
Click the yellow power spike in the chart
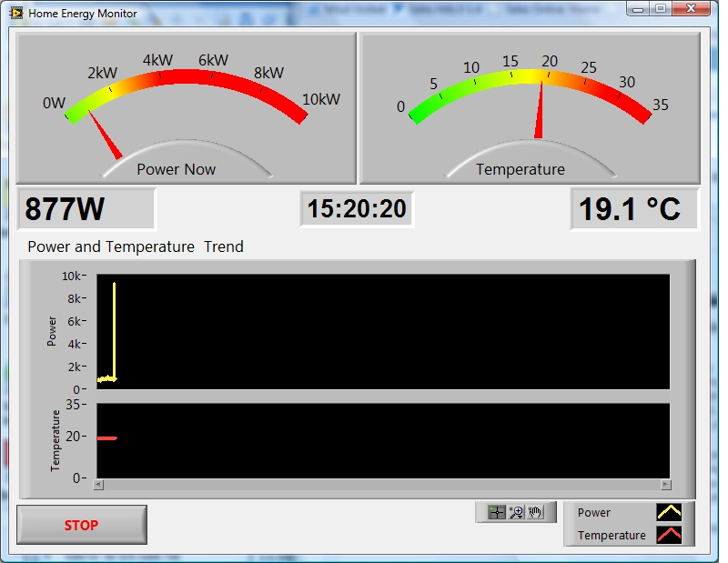(x=115, y=329)
